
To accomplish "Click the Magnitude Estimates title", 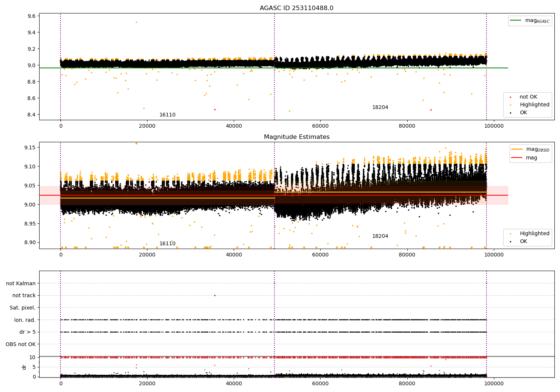I will pos(296,137).
